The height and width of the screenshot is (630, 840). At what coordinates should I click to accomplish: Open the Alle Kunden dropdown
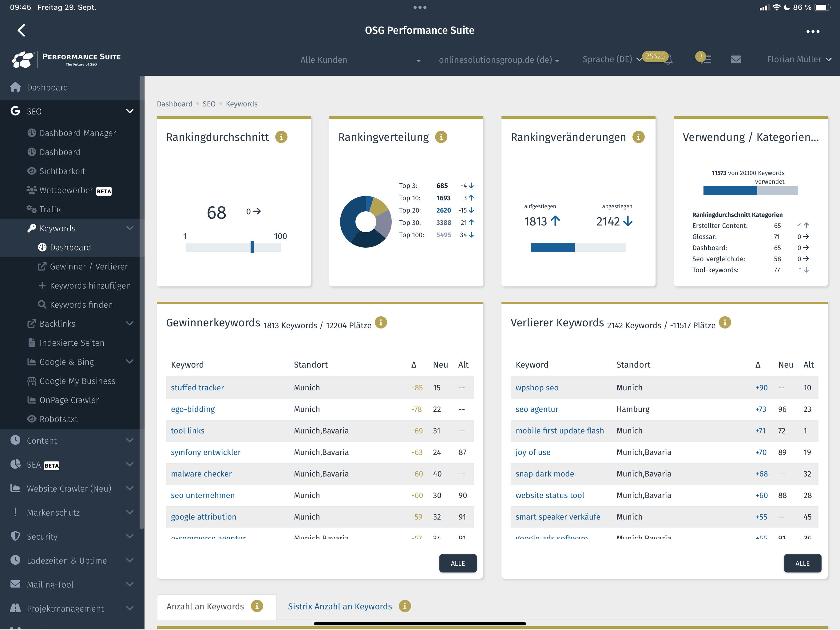tap(360, 60)
